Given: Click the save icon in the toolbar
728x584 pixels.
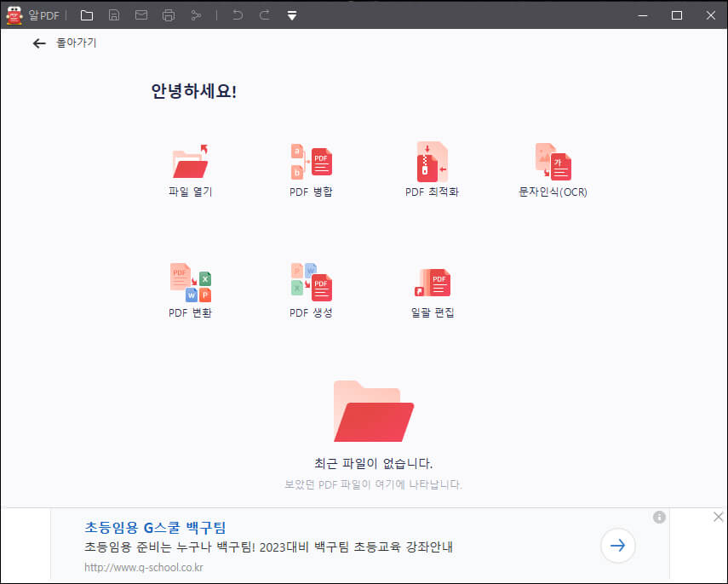Looking at the screenshot, I should pos(113,14).
